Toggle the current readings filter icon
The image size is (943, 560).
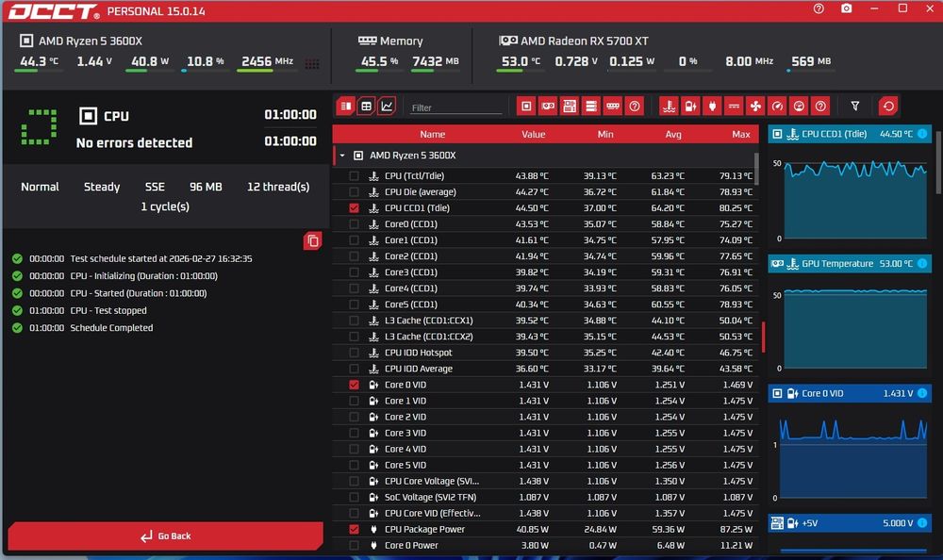pos(734,107)
